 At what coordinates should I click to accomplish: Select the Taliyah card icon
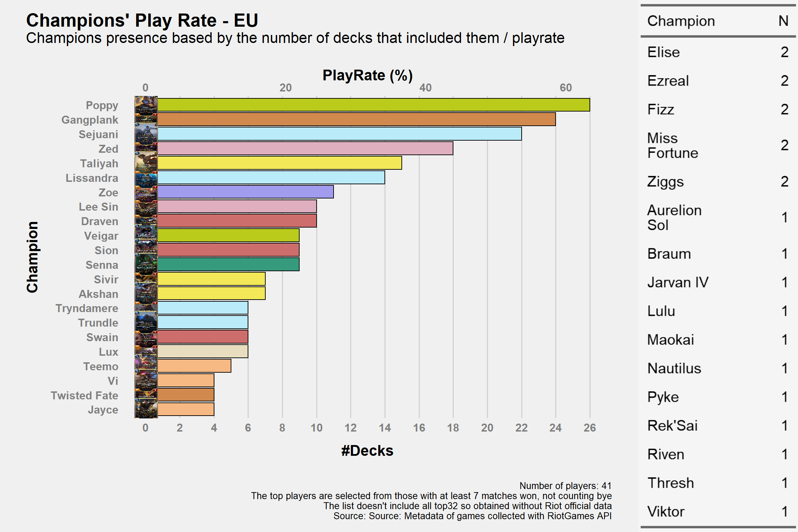tap(146, 163)
